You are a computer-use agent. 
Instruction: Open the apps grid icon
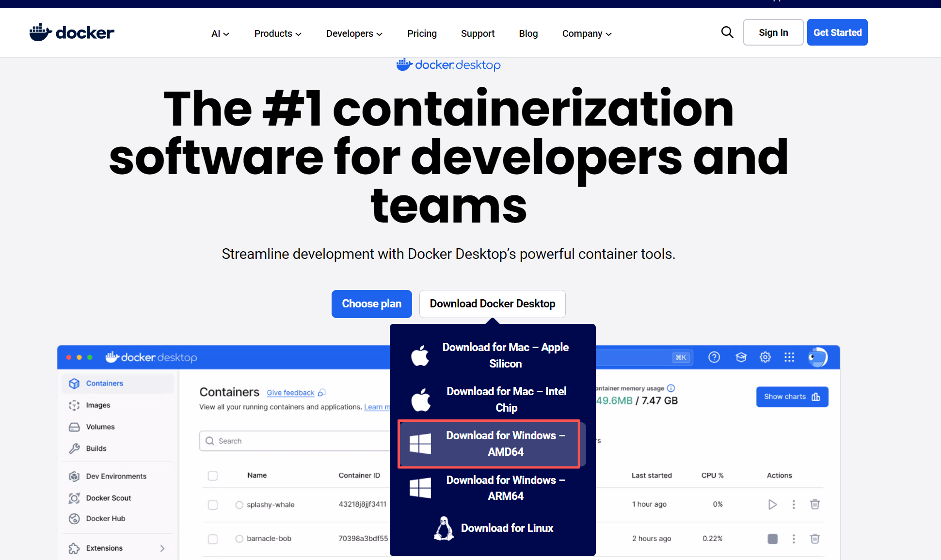789,357
